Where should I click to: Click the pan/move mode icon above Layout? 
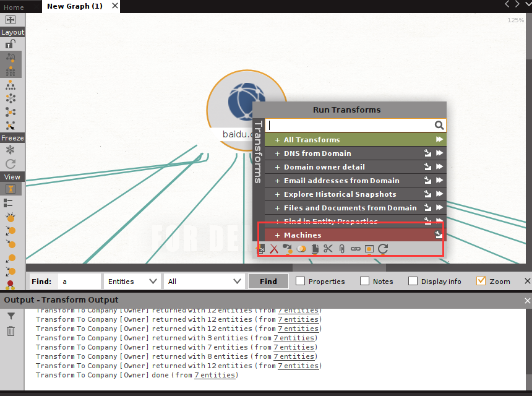point(11,20)
